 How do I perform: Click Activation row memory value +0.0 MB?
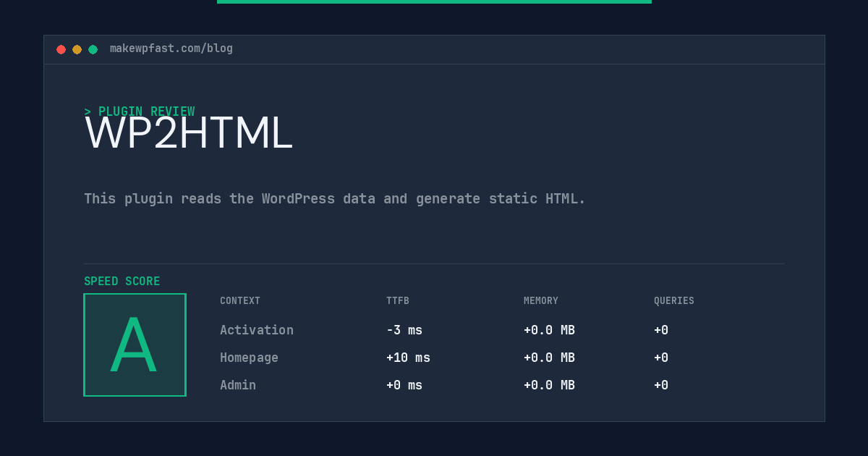click(x=549, y=330)
